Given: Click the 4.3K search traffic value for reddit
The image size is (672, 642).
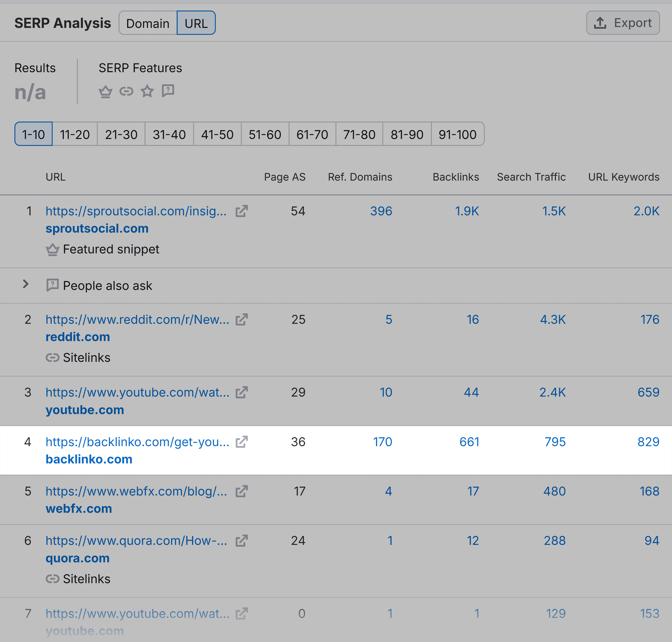Looking at the screenshot, I should point(552,320).
